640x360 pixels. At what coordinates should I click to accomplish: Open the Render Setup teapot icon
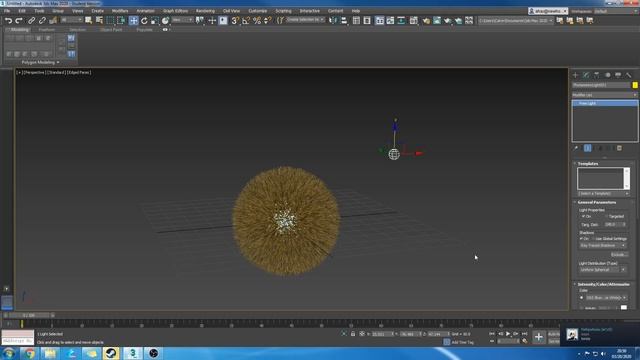pyautogui.click(x=426, y=20)
